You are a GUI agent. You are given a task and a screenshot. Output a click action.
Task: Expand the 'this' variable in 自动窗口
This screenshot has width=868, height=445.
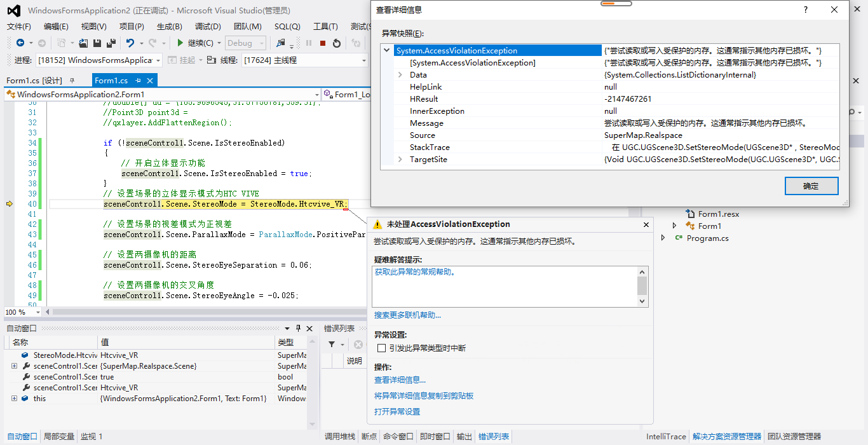click(x=14, y=399)
